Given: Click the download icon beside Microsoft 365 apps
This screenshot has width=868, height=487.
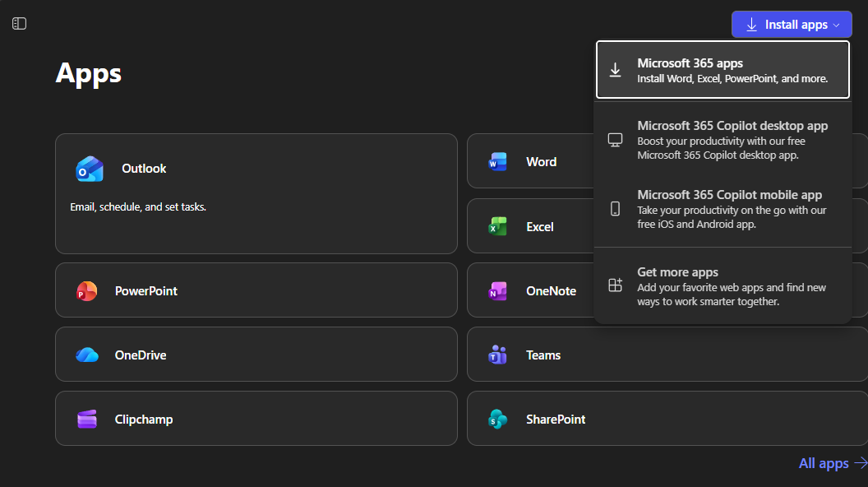Looking at the screenshot, I should pyautogui.click(x=615, y=70).
